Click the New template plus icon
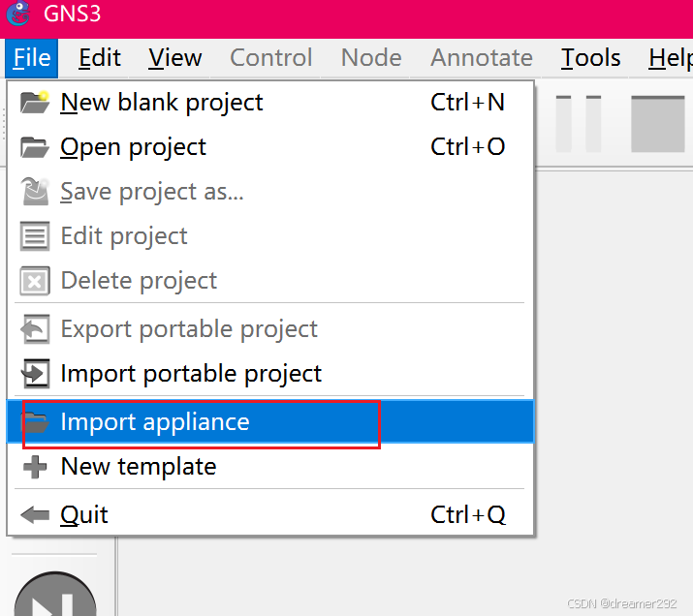The width and height of the screenshot is (693, 616). point(35,467)
